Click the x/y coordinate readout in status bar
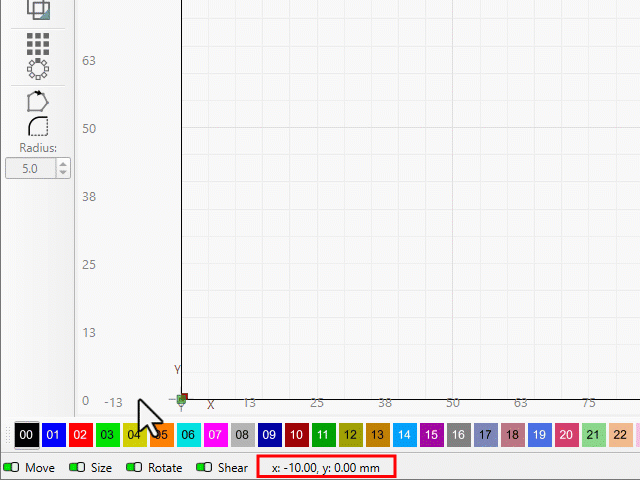The height and width of the screenshot is (480, 640). coord(326,467)
